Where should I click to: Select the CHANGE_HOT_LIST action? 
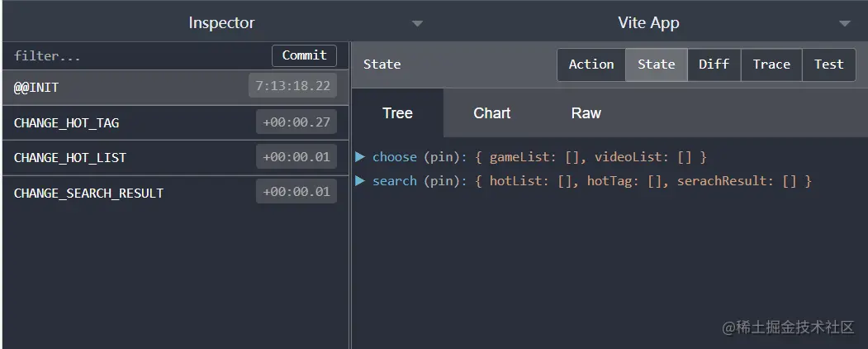(x=124, y=157)
